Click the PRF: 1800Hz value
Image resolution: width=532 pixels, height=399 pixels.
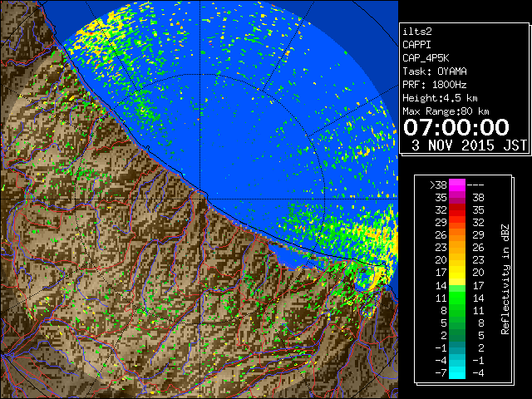435,85
